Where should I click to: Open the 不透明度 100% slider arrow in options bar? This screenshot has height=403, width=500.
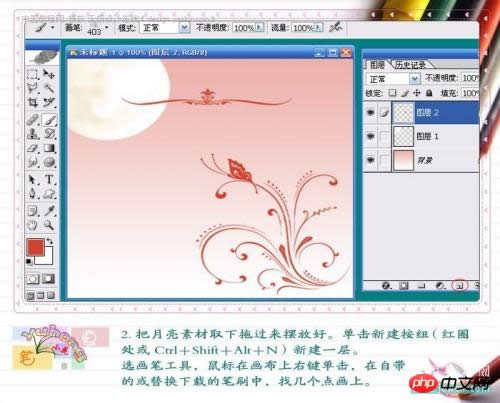259,27
